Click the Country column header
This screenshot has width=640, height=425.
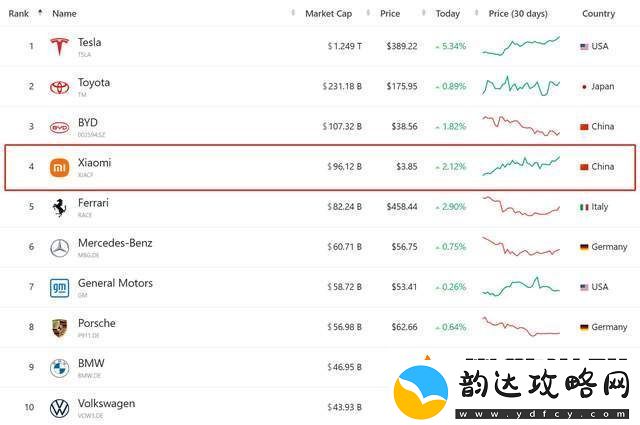pyautogui.click(x=598, y=13)
